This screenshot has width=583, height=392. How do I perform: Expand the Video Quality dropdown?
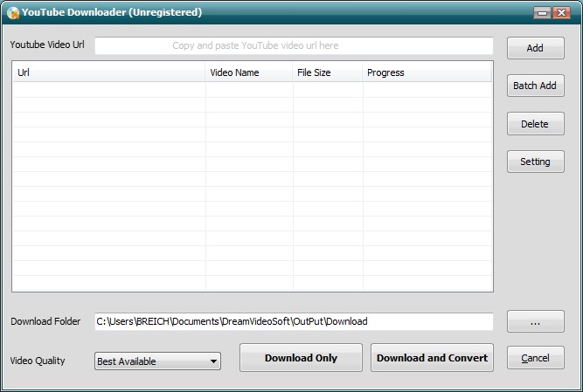tap(157, 361)
